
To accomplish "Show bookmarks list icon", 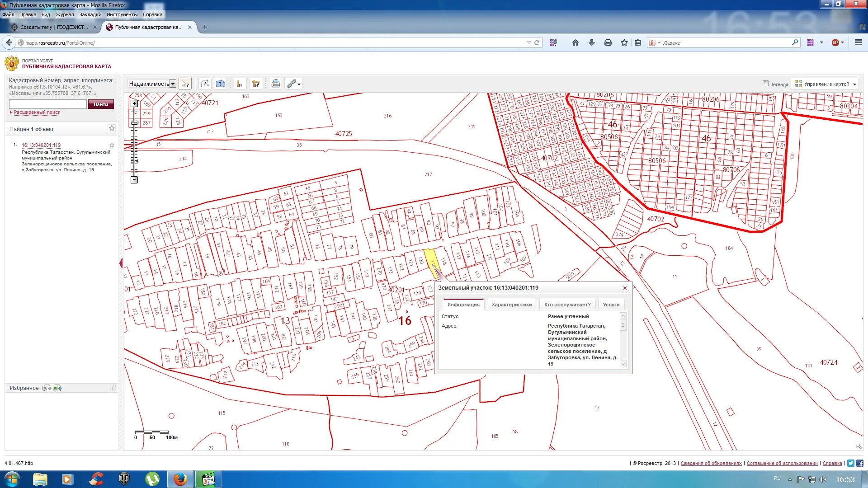I will [638, 42].
